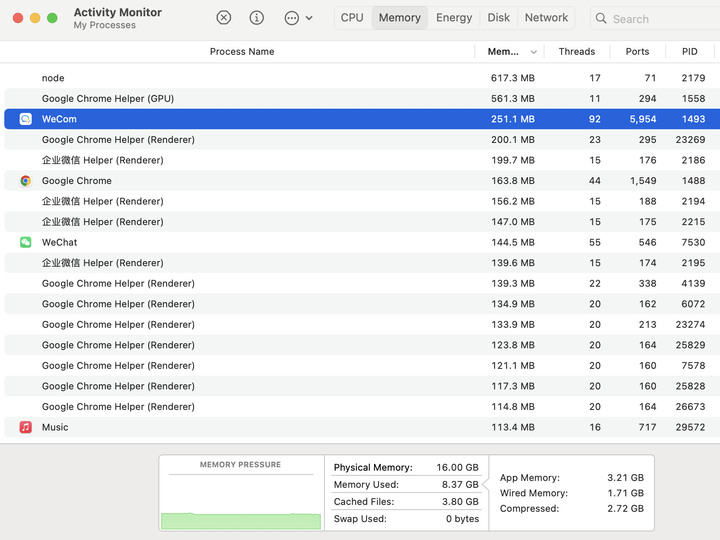The image size is (720, 540).
Task: Open the Network tab
Action: pyautogui.click(x=546, y=18)
